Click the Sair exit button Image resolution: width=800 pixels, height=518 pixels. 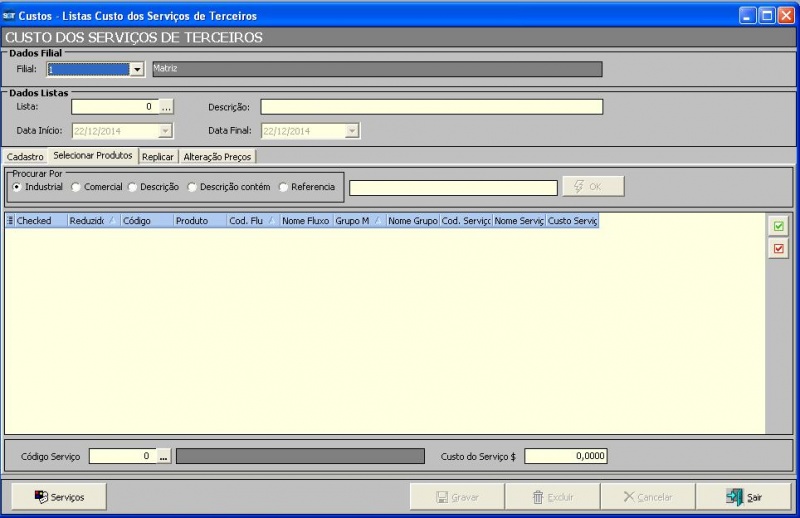[743, 496]
